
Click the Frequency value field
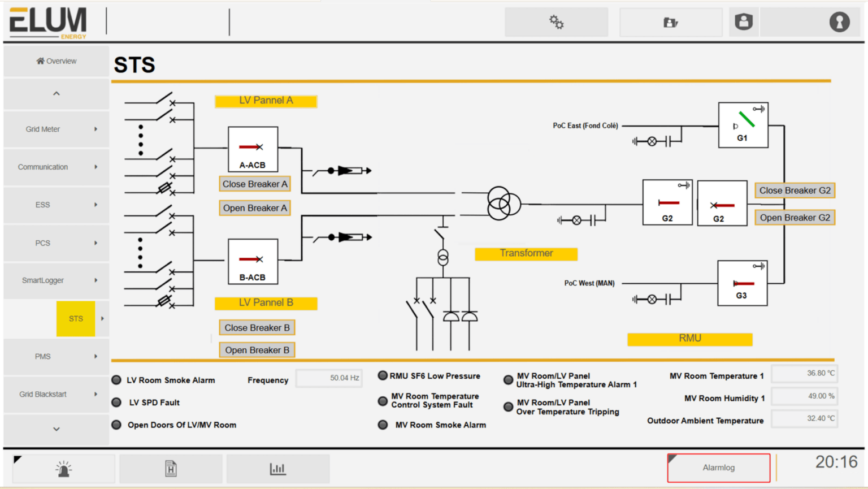tap(329, 378)
